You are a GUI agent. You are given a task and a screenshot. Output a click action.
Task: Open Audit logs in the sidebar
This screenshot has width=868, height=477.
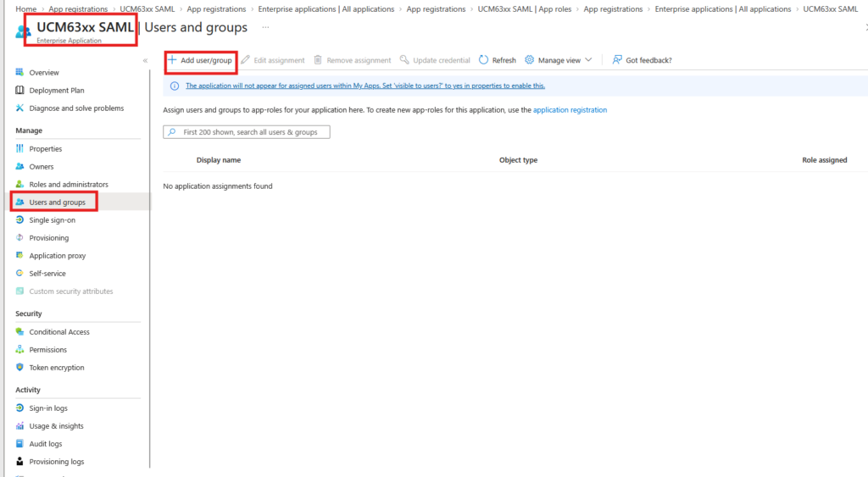pos(46,444)
